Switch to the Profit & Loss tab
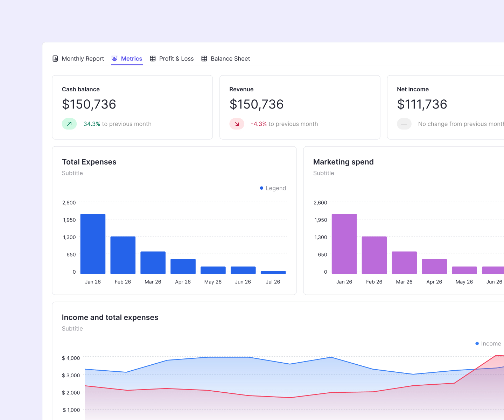The image size is (504, 420). click(172, 58)
